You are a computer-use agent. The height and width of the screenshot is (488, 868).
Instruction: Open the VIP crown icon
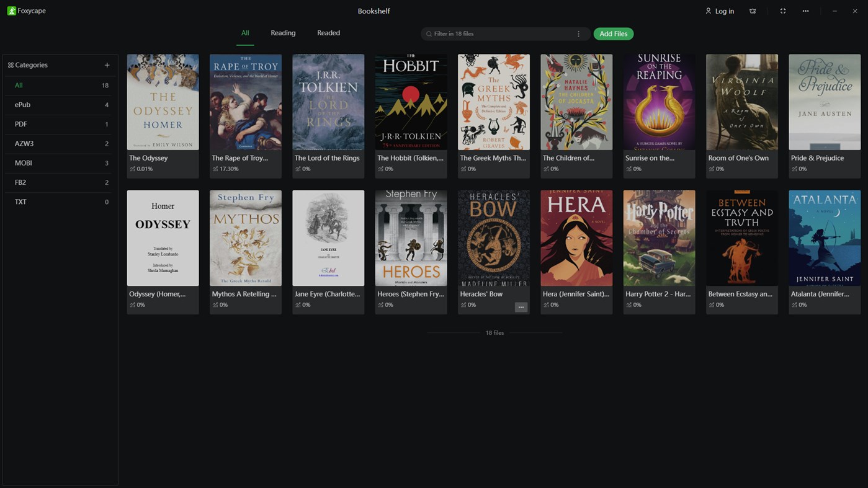[753, 11]
